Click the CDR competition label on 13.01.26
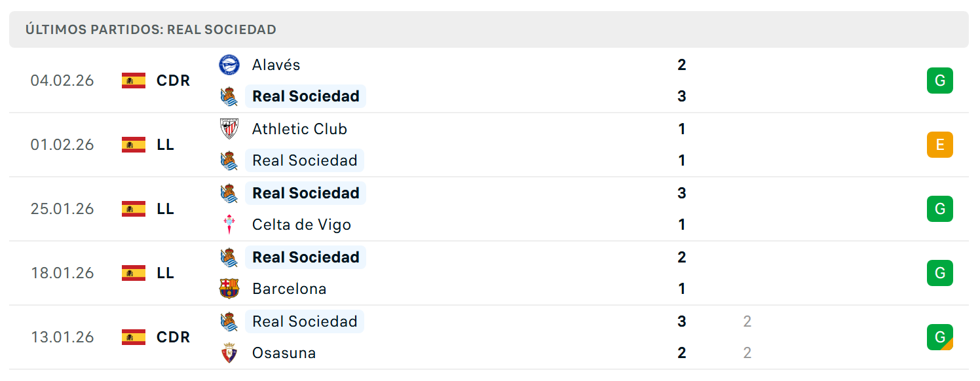This screenshot has height=381, width=980. (174, 337)
